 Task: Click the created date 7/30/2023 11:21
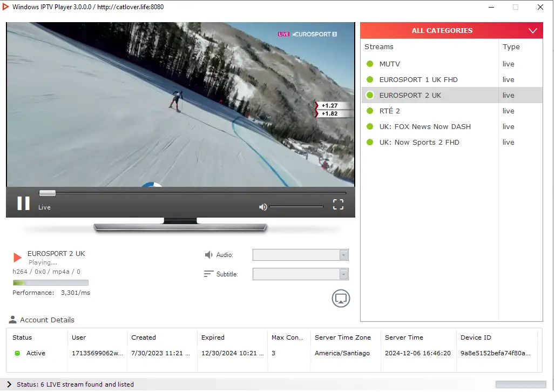click(x=160, y=353)
